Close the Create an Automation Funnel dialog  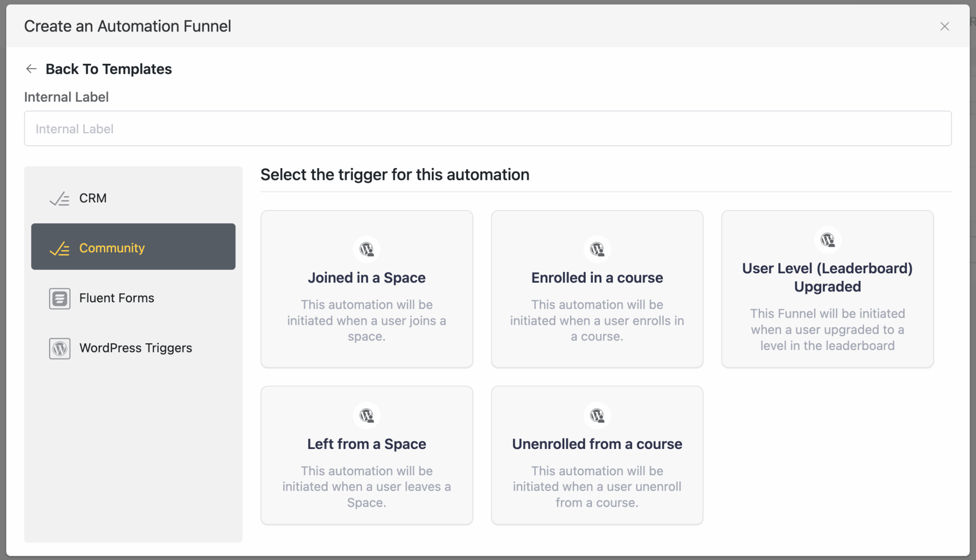944,26
